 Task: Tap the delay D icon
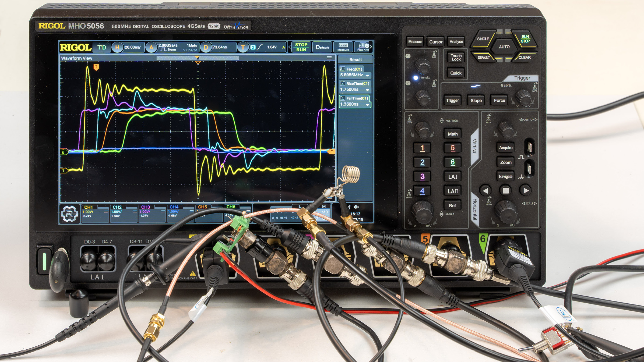click(x=206, y=47)
